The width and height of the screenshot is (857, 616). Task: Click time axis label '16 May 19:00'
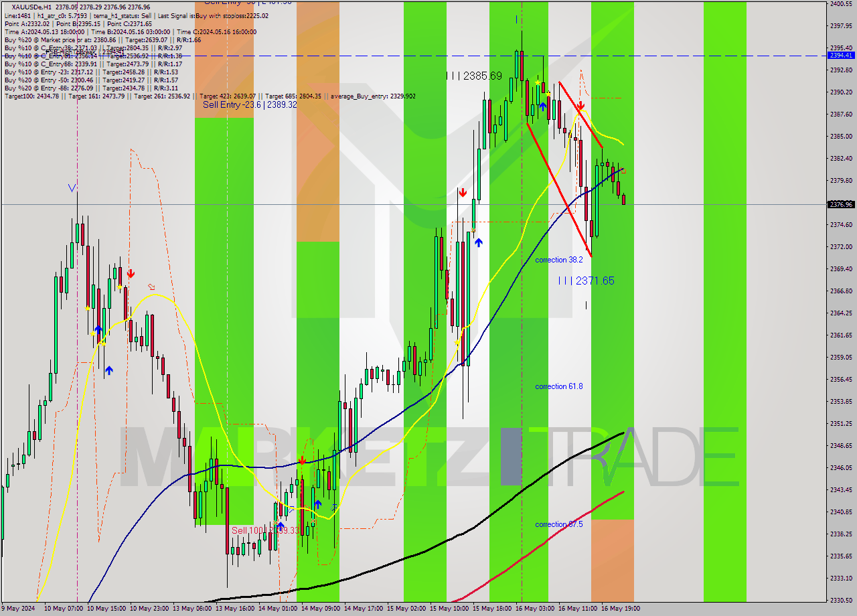click(x=620, y=609)
